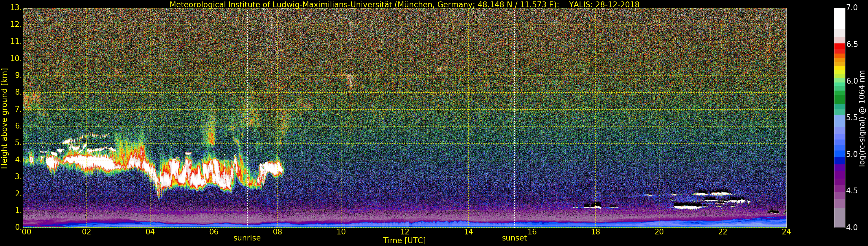Click the '13.' tick on the height axis
868x246 pixels.
16,8
